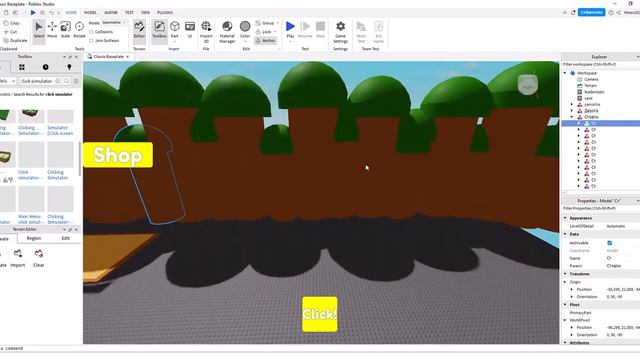This screenshot has width=640, height=360.
Task: Open the PLUGINS ribbon tab
Action: pos(165,13)
